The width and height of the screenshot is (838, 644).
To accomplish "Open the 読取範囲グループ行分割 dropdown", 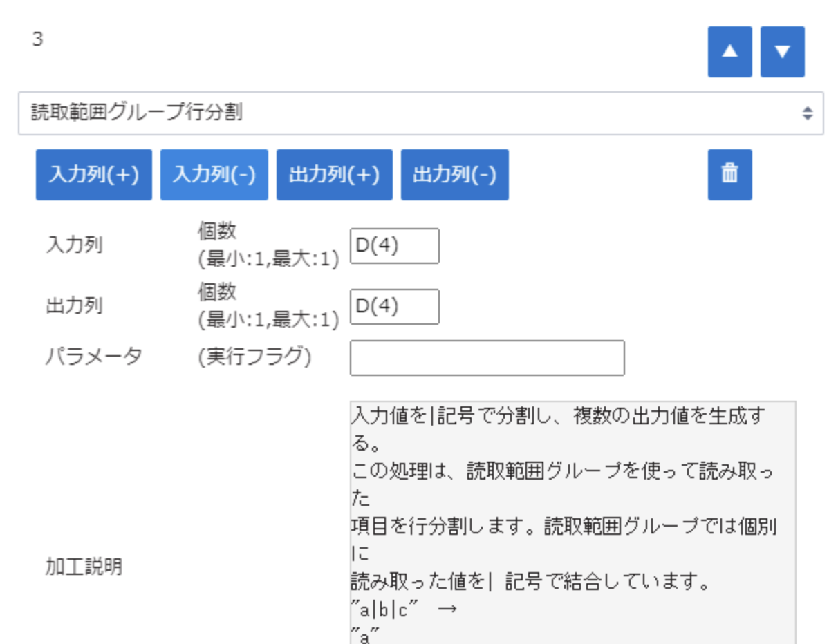I will point(420,113).
